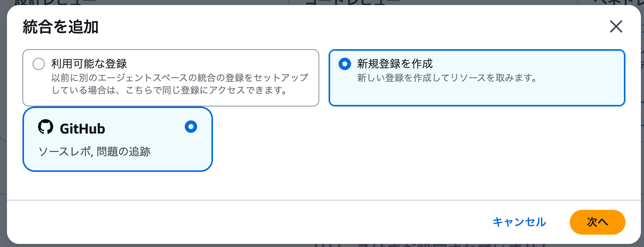
Task: Select the 利用可能な登録 radio button
Action: 39,64
